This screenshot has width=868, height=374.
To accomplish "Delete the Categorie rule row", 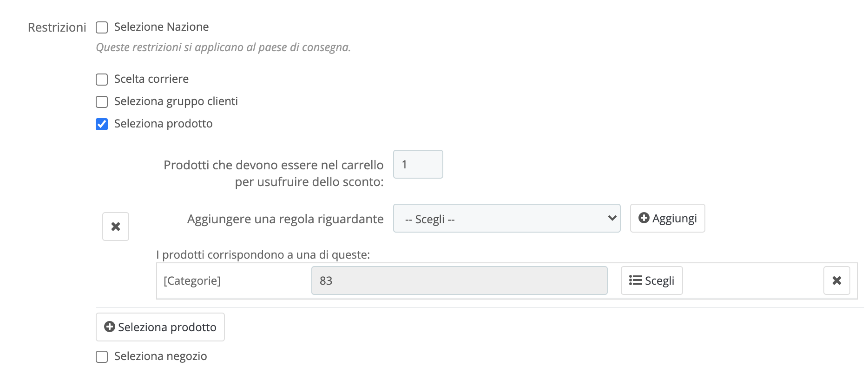I will tap(836, 280).
